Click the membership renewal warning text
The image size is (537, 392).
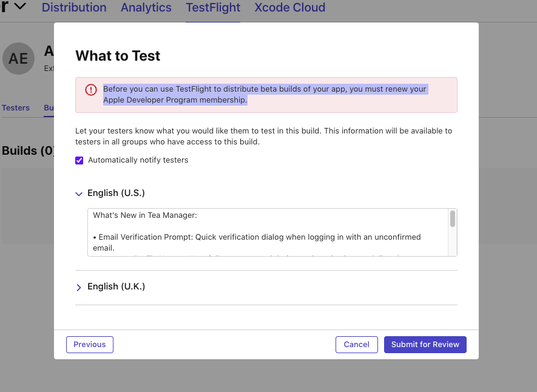pos(265,94)
